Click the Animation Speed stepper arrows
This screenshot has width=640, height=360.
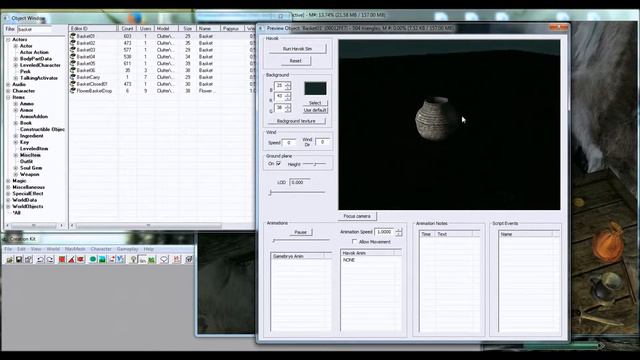tap(399, 232)
